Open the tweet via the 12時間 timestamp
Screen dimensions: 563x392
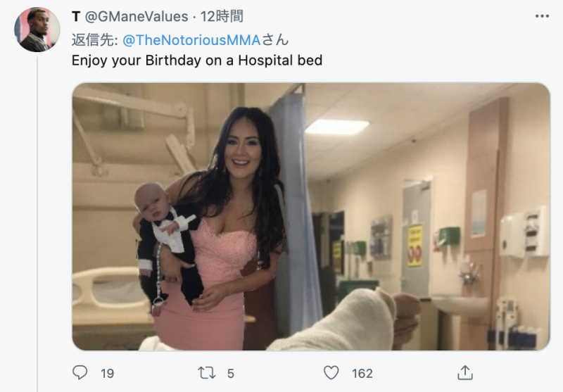click(222, 17)
